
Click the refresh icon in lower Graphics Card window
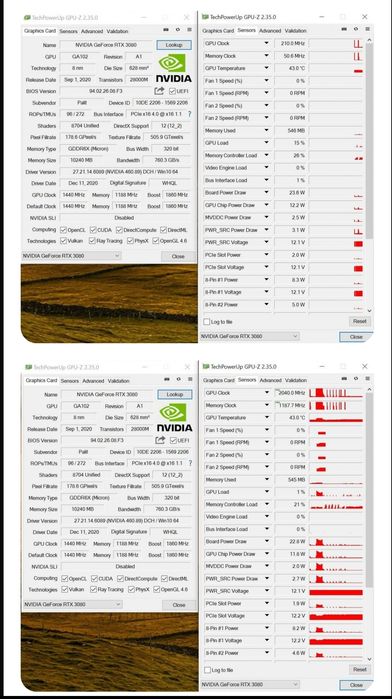click(178, 379)
